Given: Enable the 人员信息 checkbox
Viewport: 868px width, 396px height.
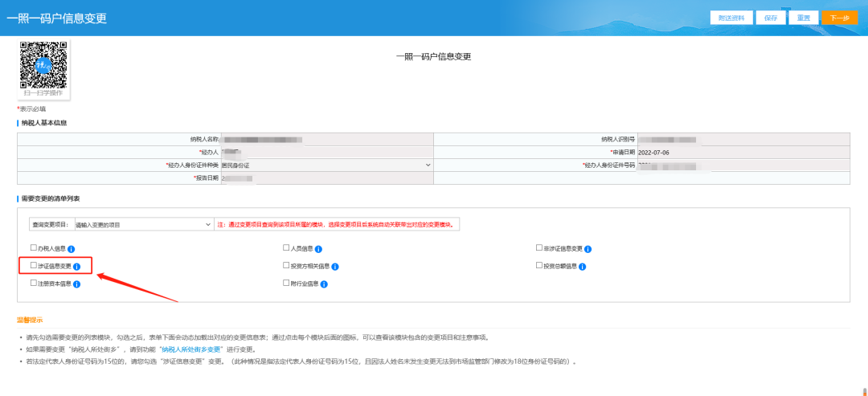Looking at the screenshot, I should pos(286,248).
